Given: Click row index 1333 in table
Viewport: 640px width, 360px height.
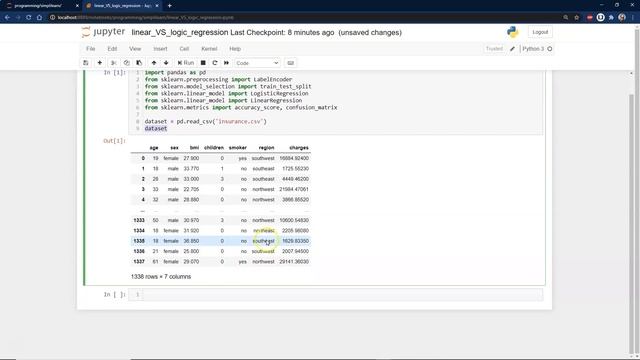Looking at the screenshot, I should pos(139,220).
